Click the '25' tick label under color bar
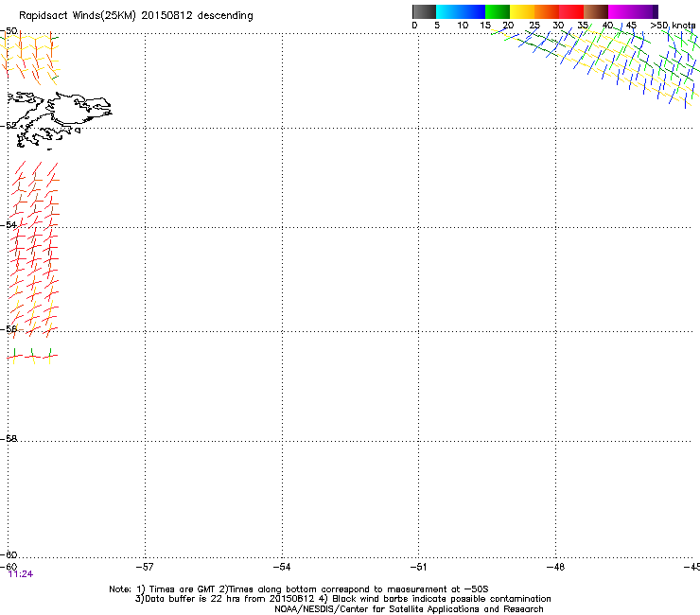The image size is (700, 615). tap(534, 26)
